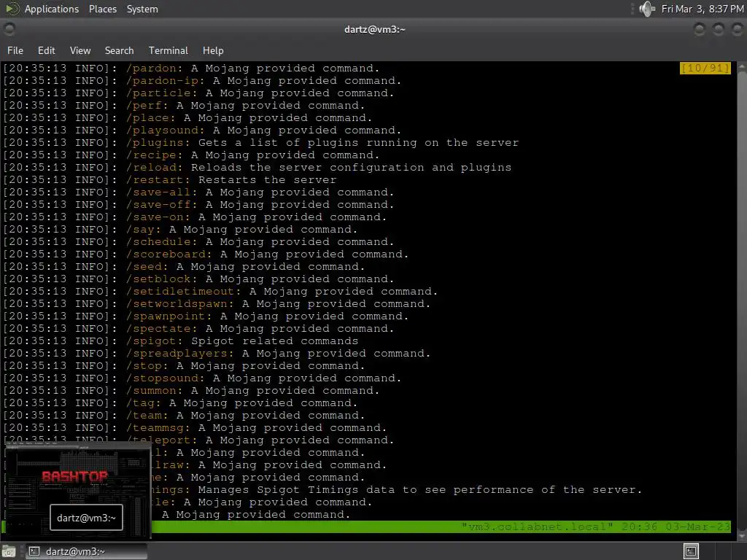Click the /particle command line
Viewport: 747px width, 560px height.
[198, 93]
